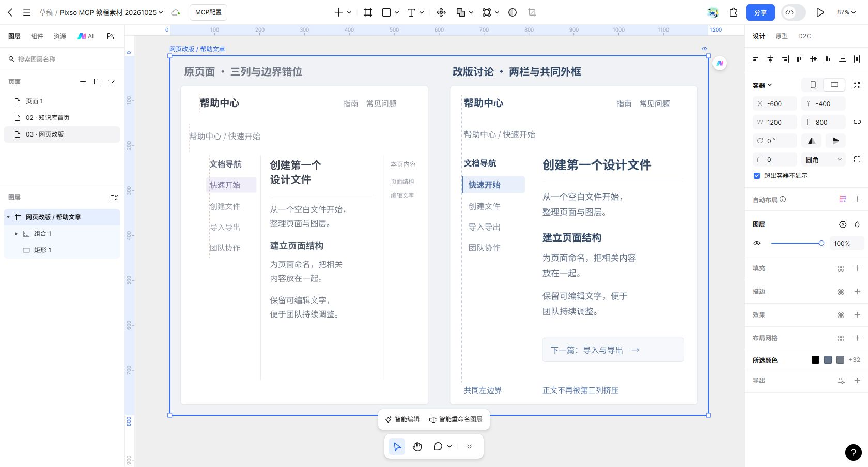This screenshot has height=467, width=868.
Task: Click 智能重命名图层 button
Action: [x=456, y=419]
